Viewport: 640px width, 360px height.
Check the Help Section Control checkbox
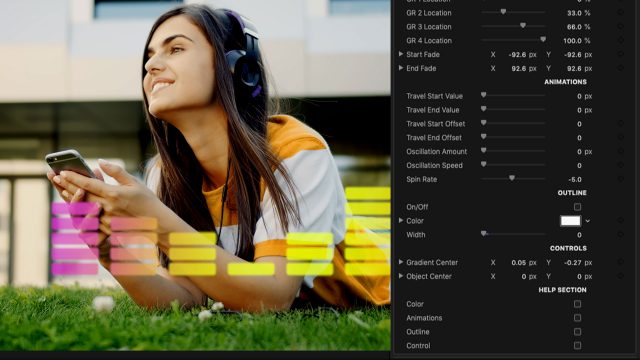click(577, 346)
